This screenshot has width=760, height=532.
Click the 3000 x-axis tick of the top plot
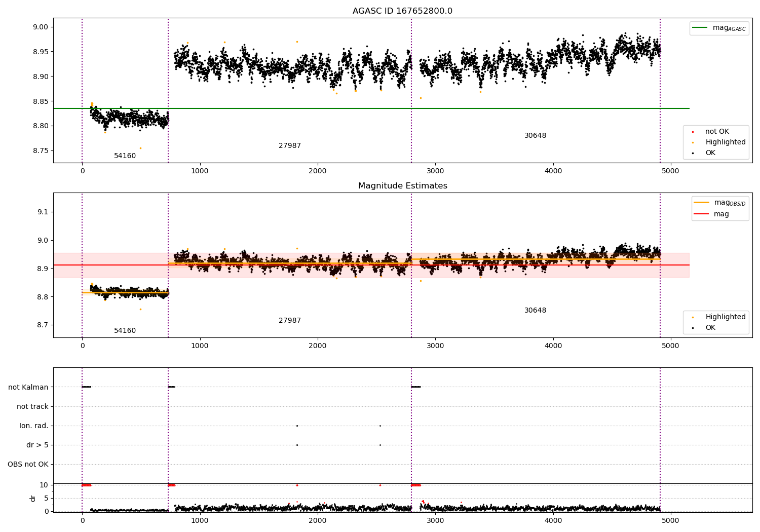pyautogui.click(x=435, y=171)
